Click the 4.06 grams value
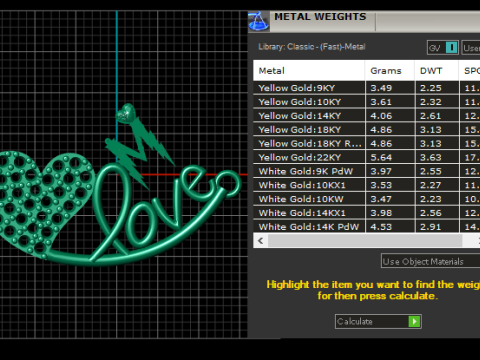The height and width of the screenshot is (360, 480). click(381, 116)
